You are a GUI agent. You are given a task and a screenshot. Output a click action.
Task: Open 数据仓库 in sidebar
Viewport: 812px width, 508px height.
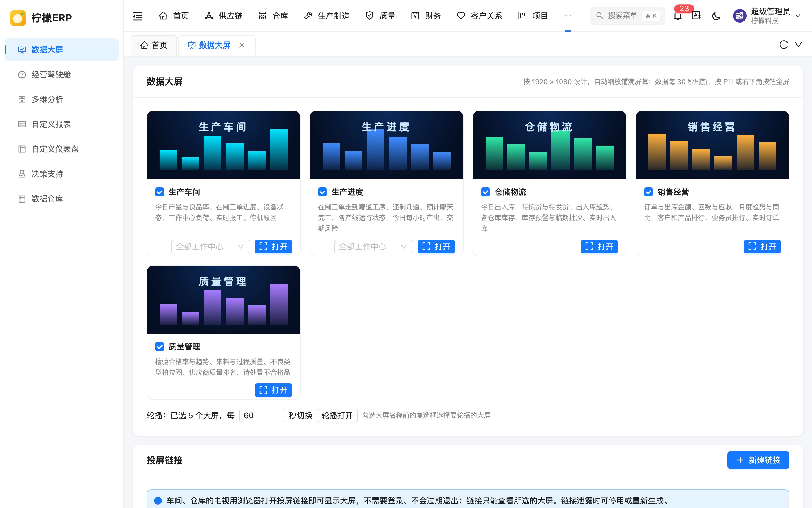point(62,199)
